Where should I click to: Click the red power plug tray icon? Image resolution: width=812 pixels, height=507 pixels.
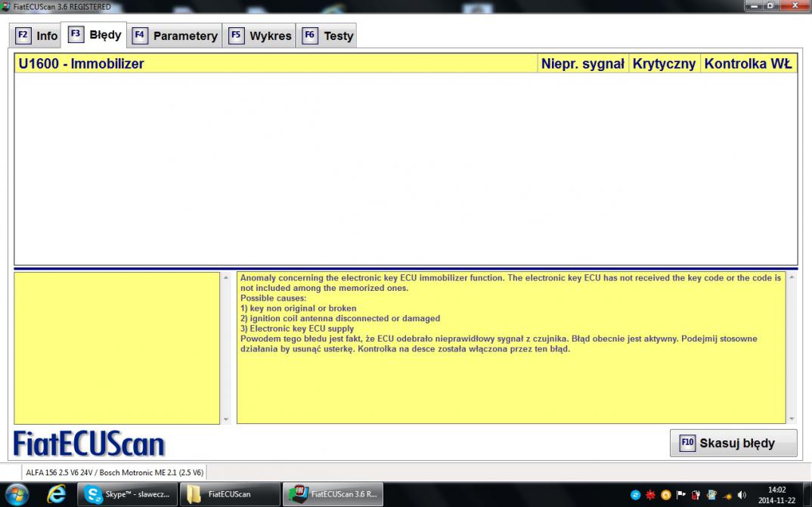tap(696, 495)
